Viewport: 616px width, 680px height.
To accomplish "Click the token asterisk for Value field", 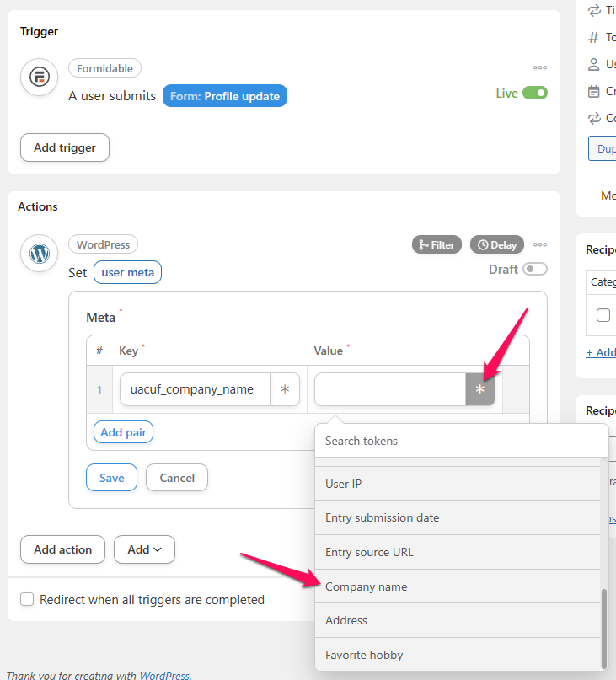I will click(480, 389).
